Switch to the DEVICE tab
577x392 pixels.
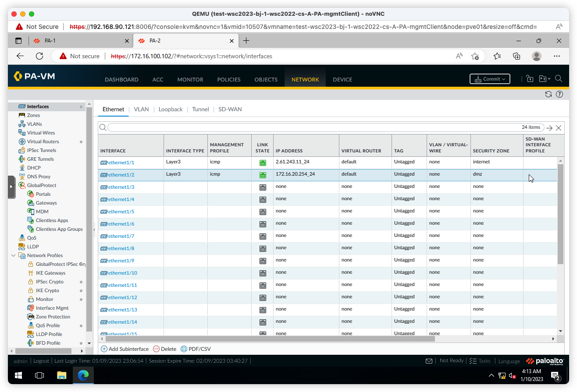point(342,79)
